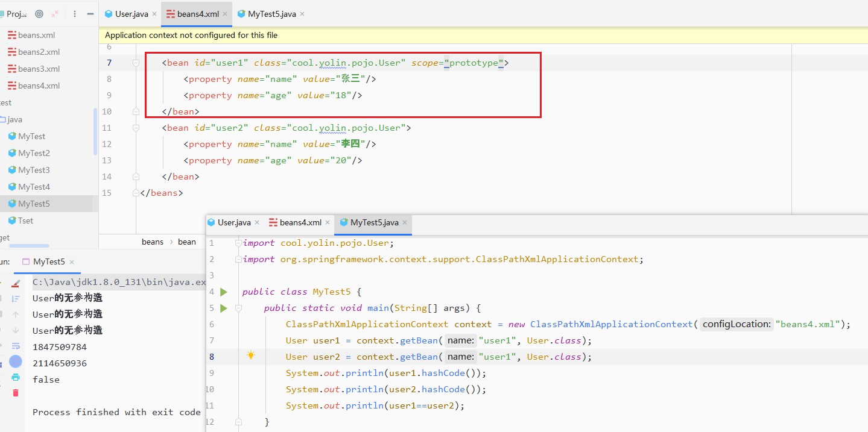
Task: Click the blue circle icon in Run toolbar
Action: click(16, 362)
